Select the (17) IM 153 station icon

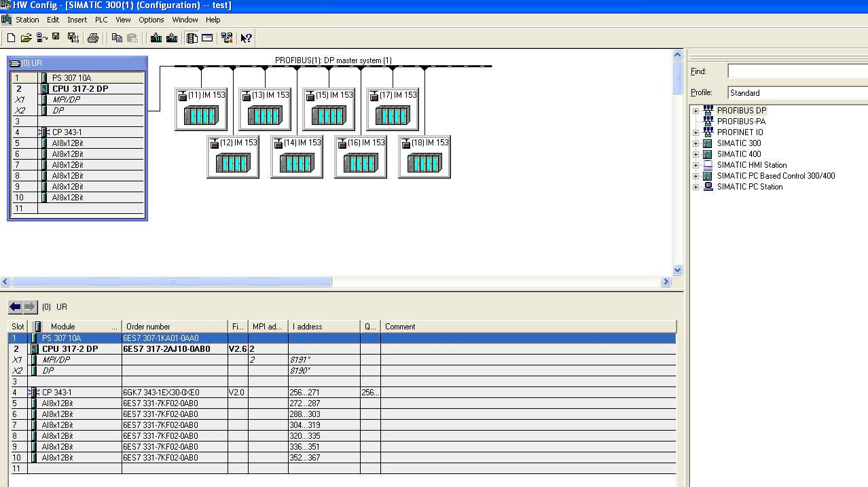click(x=393, y=109)
